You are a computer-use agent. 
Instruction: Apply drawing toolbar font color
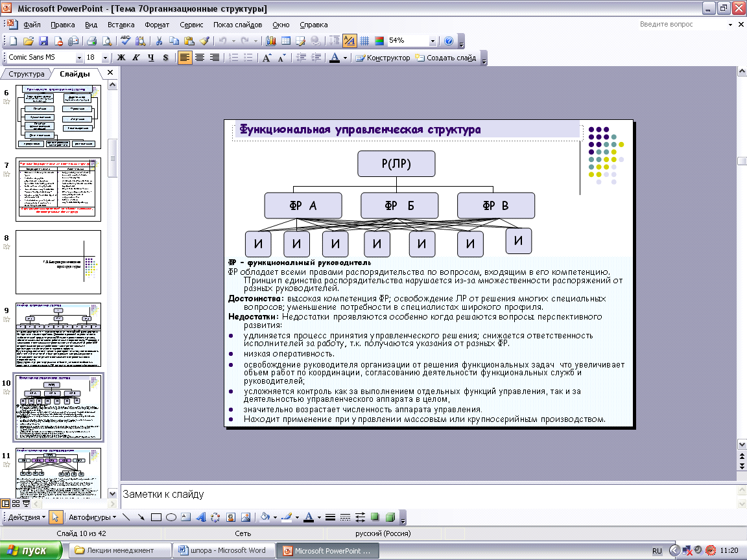coord(309,517)
